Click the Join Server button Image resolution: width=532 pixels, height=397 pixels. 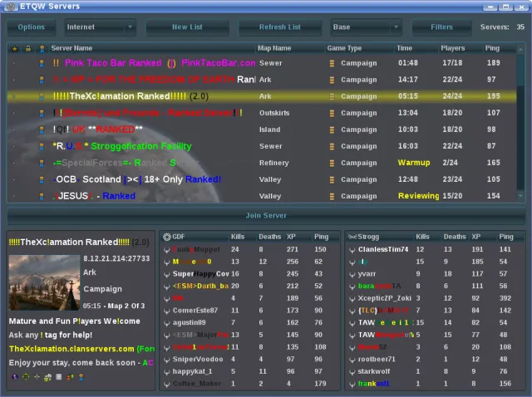click(x=265, y=215)
